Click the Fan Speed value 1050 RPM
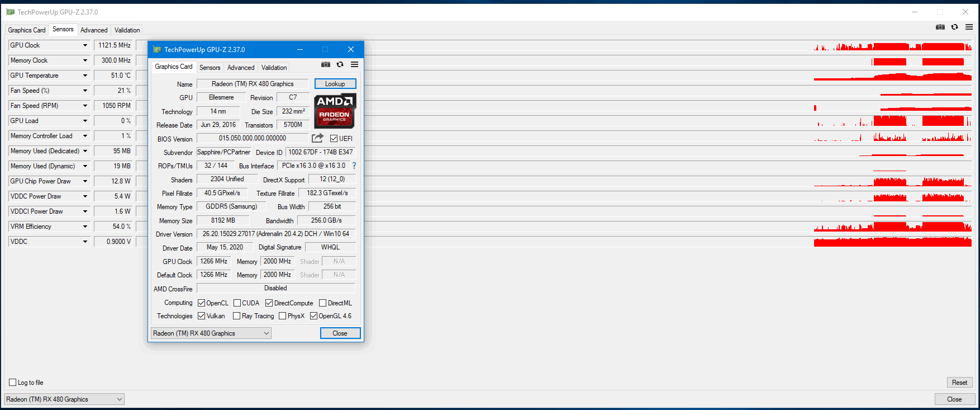This screenshot has height=410, width=980. pos(114,106)
